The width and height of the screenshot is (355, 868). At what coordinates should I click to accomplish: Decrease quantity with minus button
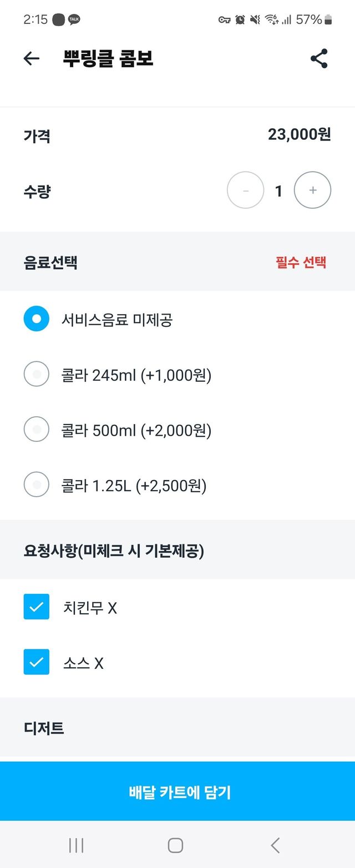[245, 190]
